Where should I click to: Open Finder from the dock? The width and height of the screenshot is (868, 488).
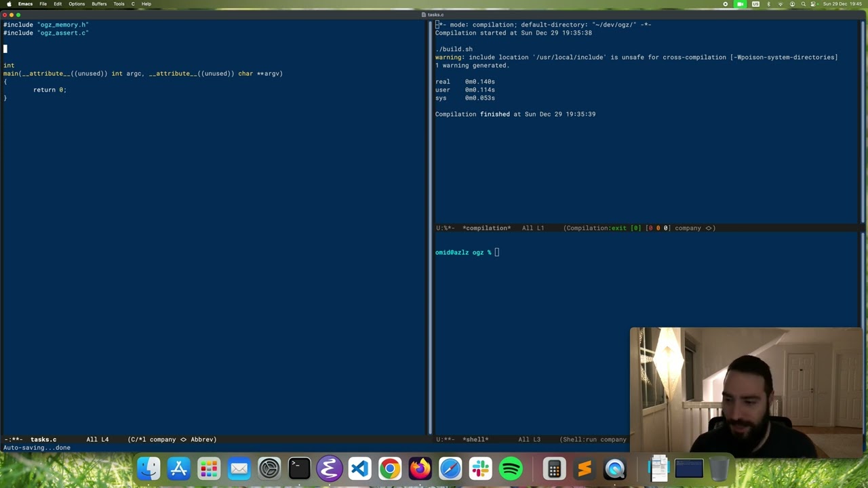click(x=149, y=468)
